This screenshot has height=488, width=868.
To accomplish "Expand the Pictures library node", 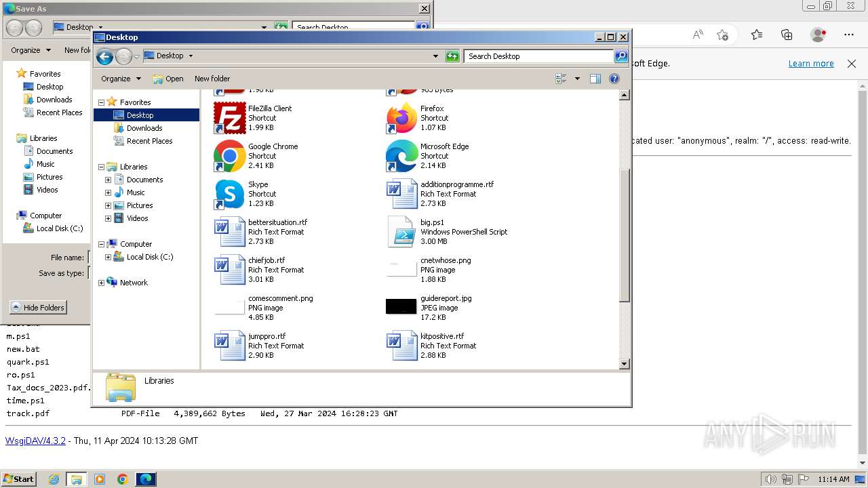I will tap(108, 205).
